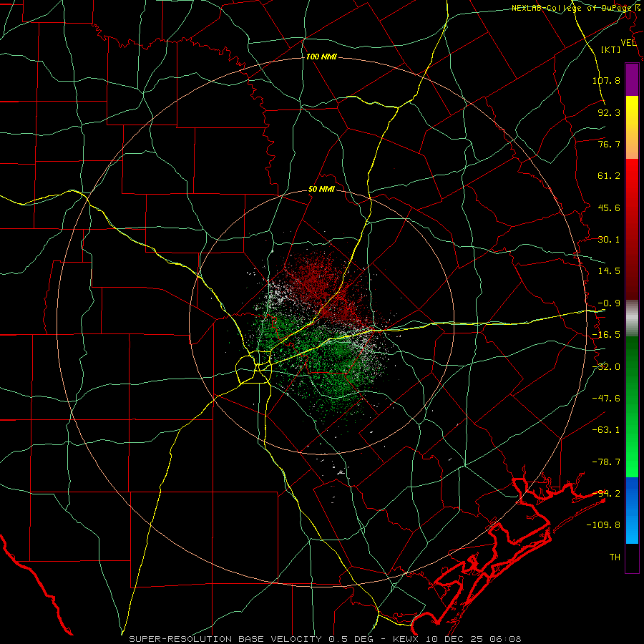
Task: Click the 76.7 velocity scale value
Action: (609, 144)
